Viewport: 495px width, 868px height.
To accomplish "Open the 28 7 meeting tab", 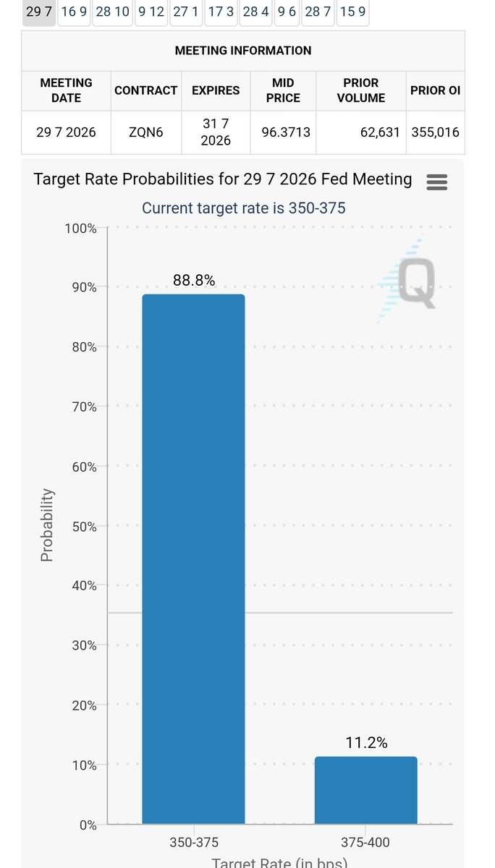I will (x=318, y=12).
